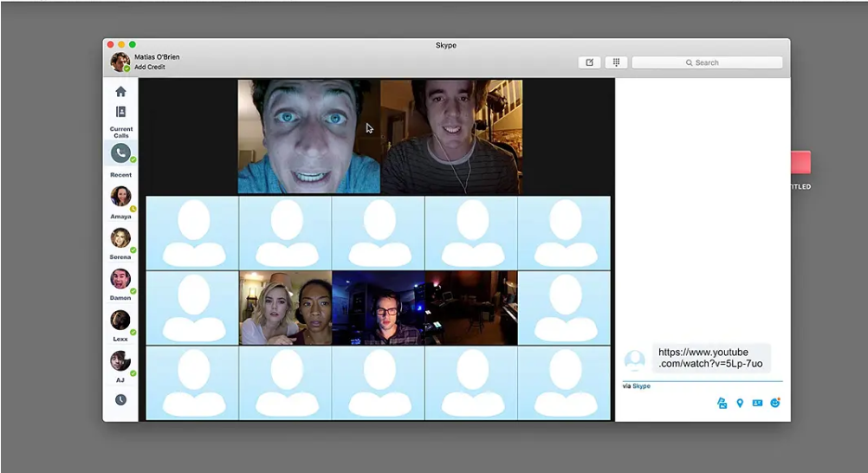Click the Add Credit link

[150, 67]
